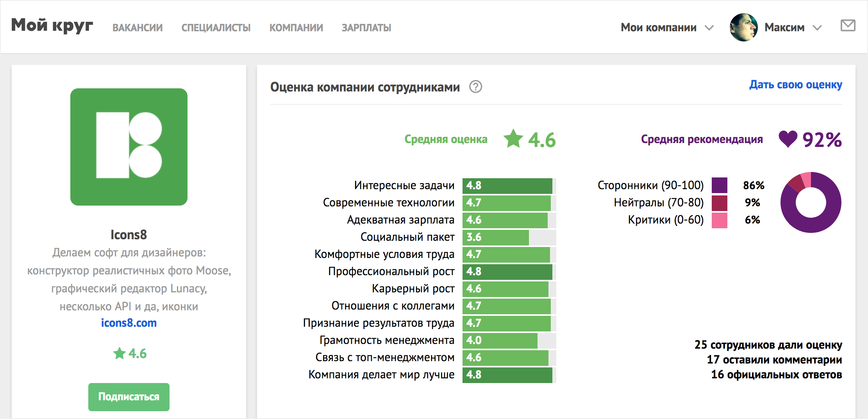868x419 pixels.
Task: Click the Оценка компании сотрудниками heading
Action: 365,87
